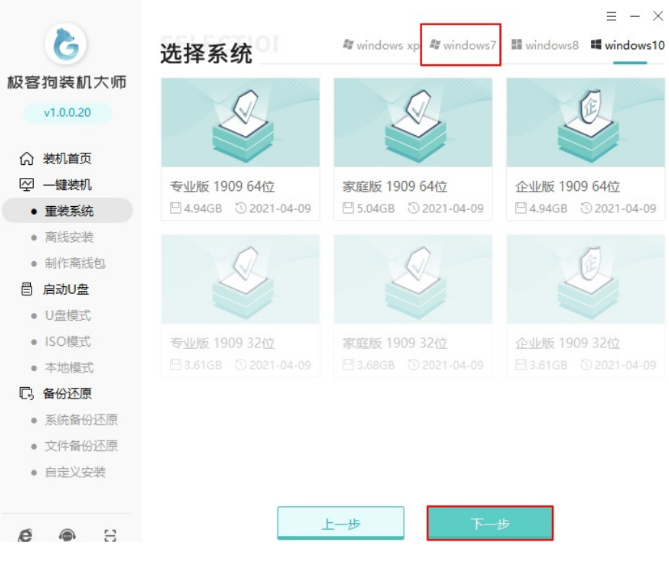Open 装机首页 in sidebar
The image size is (669, 562).
tap(67, 158)
